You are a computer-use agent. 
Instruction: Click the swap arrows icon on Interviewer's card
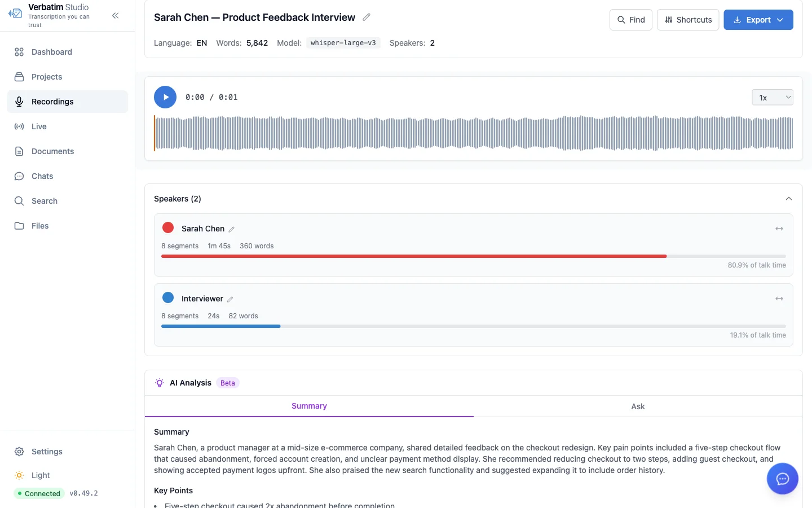pyautogui.click(x=779, y=299)
